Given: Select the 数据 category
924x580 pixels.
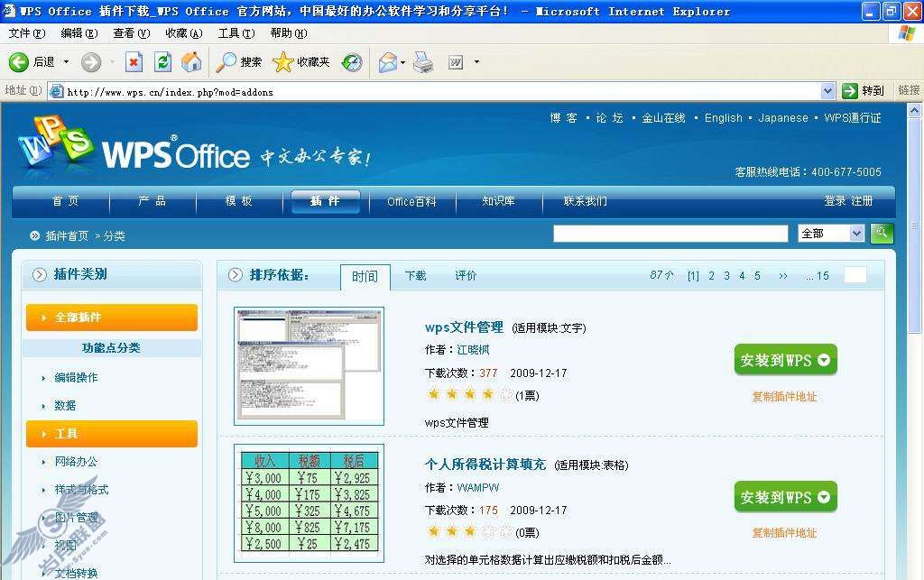Looking at the screenshot, I should (65, 405).
